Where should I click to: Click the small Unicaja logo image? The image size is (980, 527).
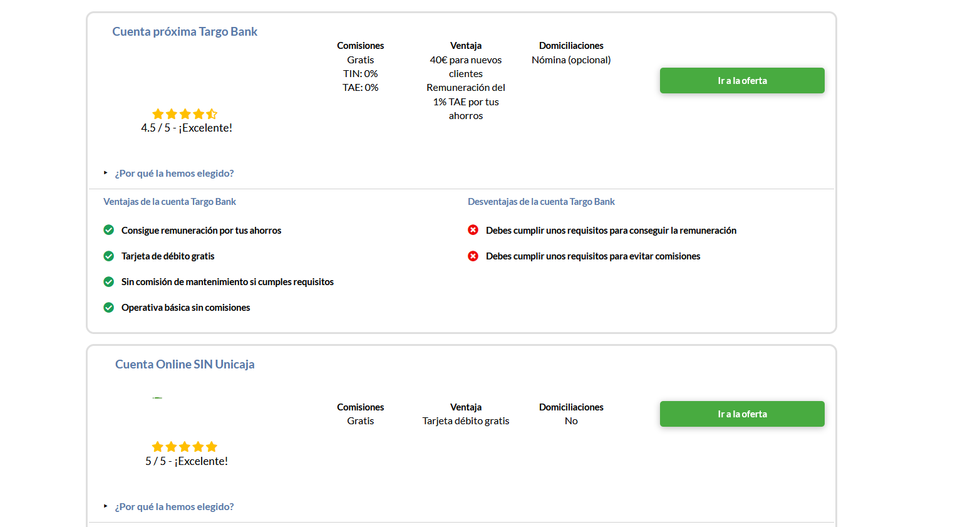(x=157, y=398)
